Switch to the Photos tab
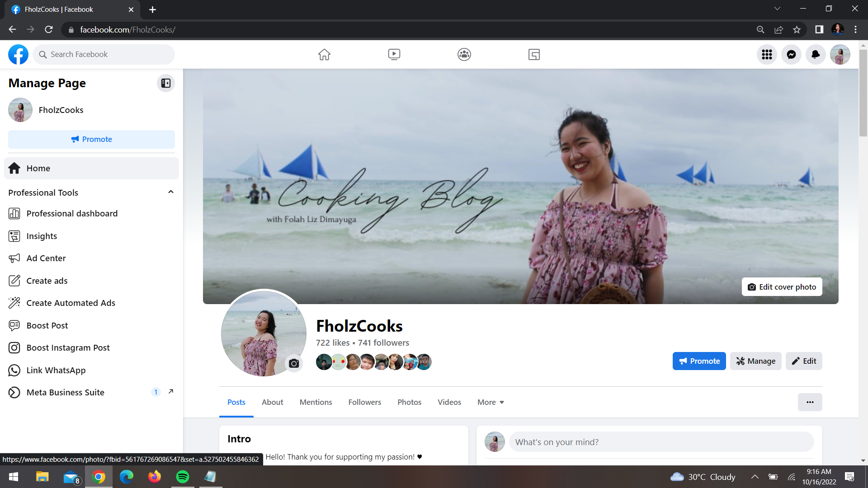Screen dimensions: 868x488 409,402
